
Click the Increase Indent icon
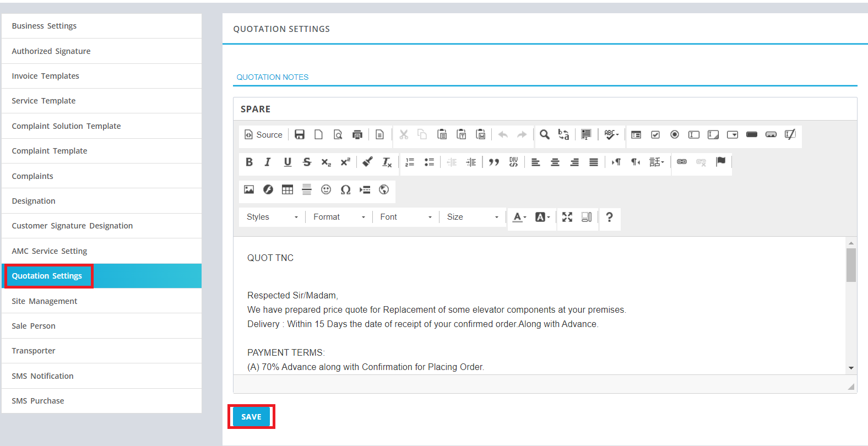[471, 162]
